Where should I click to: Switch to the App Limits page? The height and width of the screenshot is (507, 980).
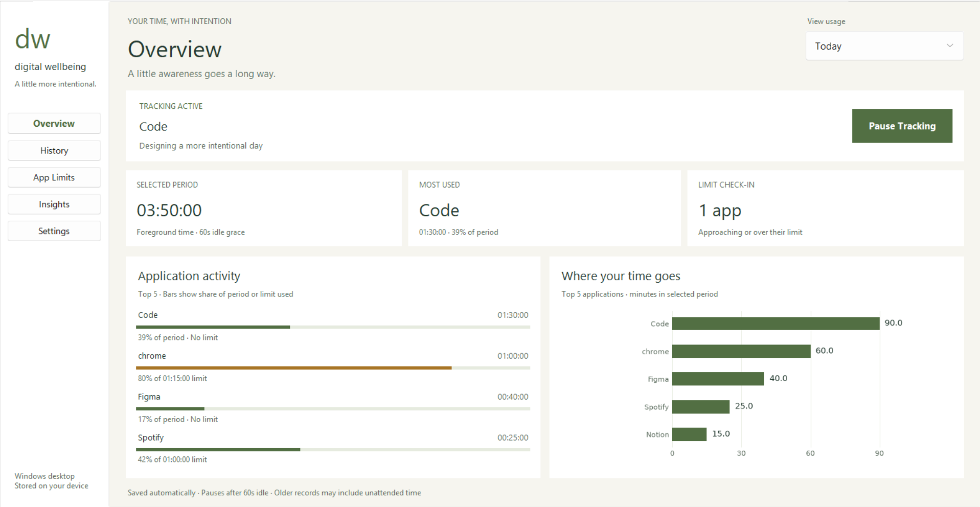pyautogui.click(x=54, y=177)
